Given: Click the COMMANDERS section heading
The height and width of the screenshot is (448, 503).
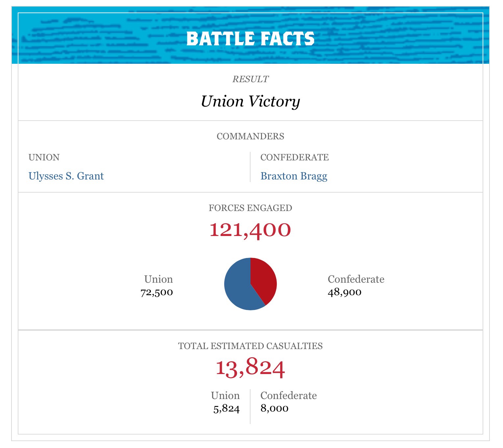Looking at the screenshot, I should pyautogui.click(x=251, y=136).
